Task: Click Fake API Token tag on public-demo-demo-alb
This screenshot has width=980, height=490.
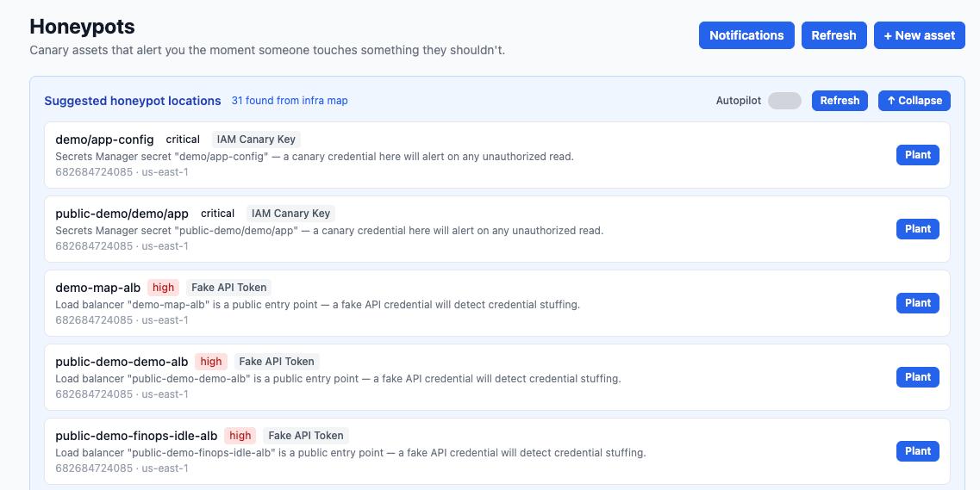Action: (x=277, y=362)
